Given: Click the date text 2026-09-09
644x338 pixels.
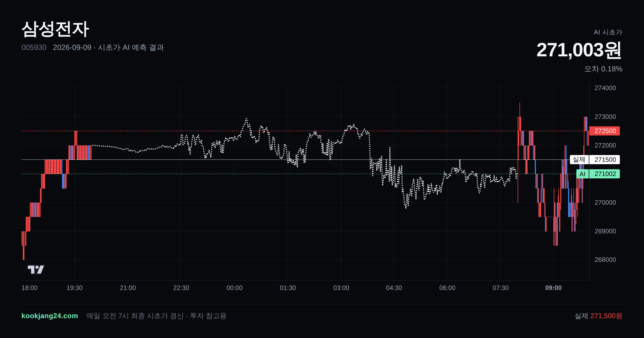Looking at the screenshot, I should click(72, 47).
